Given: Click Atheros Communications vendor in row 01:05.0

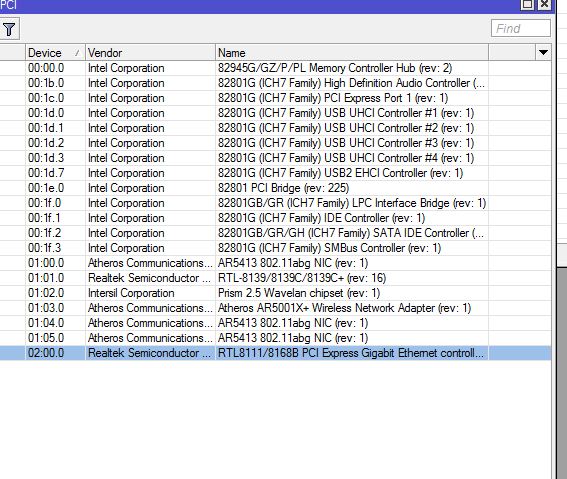Looking at the screenshot, I should tap(150, 338).
